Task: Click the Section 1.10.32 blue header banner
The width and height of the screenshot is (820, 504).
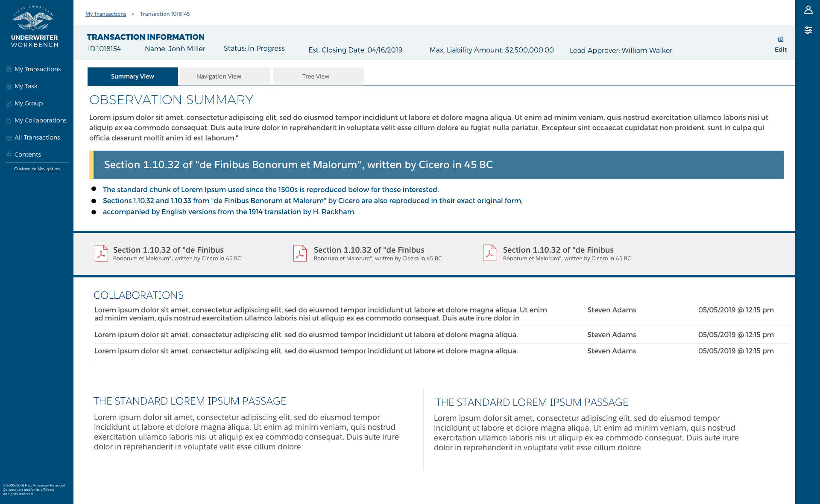Action: pyautogui.click(x=438, y=165)
